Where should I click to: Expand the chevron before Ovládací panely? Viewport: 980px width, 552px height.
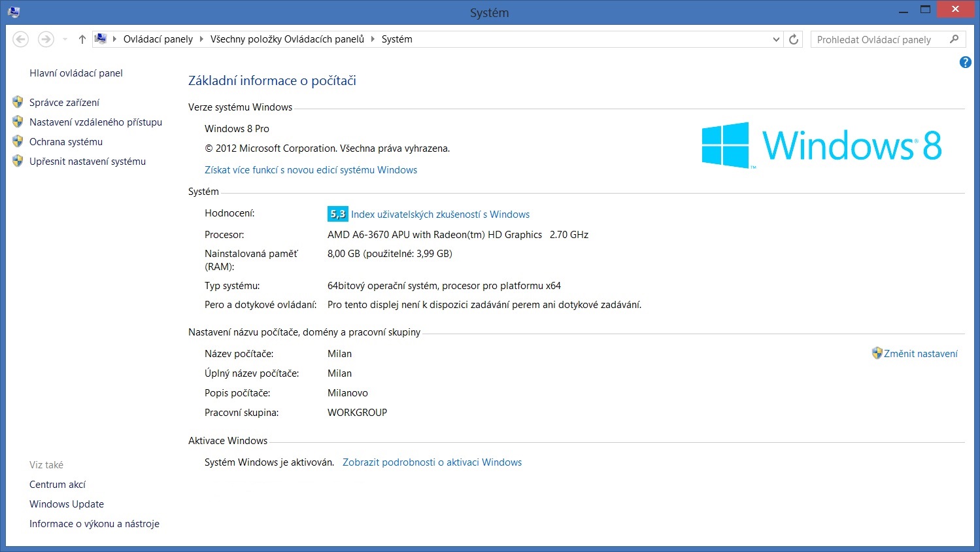coord(115,39)
